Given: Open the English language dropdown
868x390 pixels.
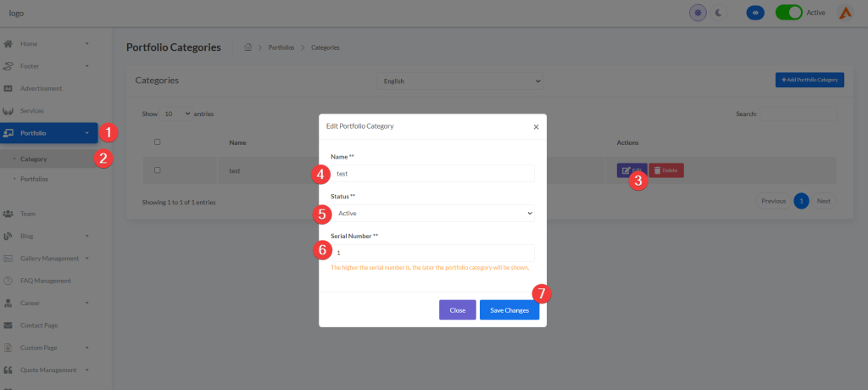Looking at the screenshot, I should click(x=459, y=81).
